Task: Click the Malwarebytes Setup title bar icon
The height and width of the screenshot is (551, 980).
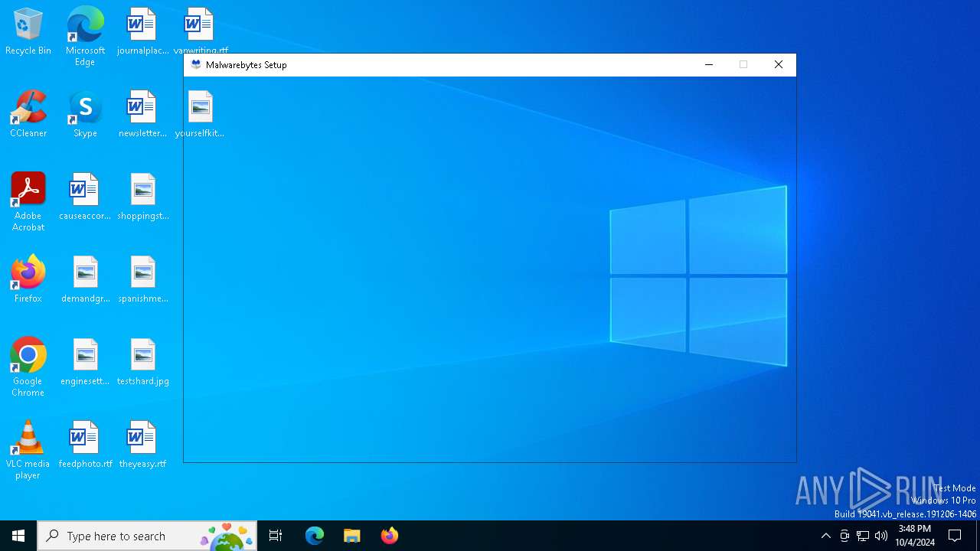Action: coord(196,65)
